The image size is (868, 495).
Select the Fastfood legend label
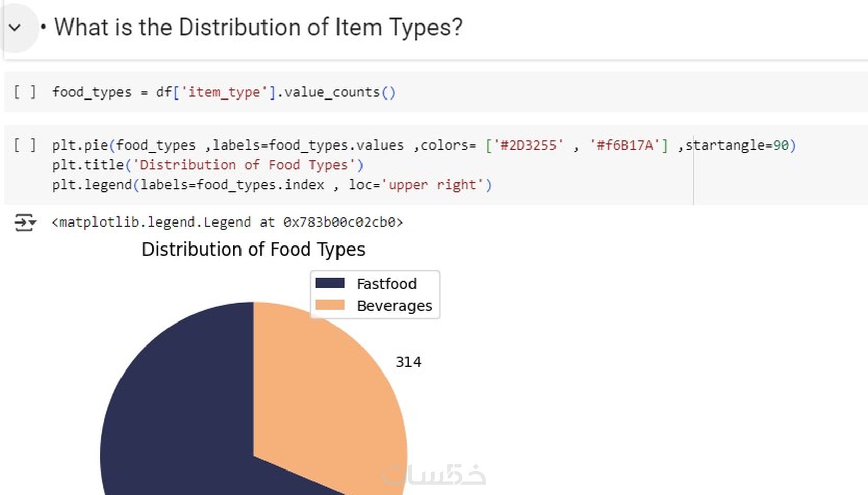[x=387, y=284]
